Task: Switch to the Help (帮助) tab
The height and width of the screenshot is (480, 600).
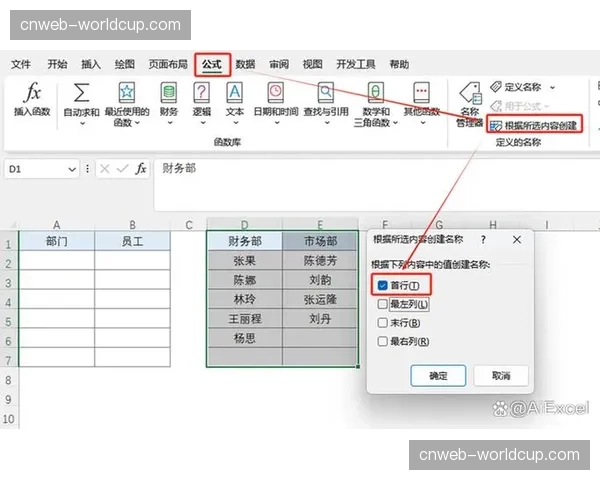Action: coord(399,64)
